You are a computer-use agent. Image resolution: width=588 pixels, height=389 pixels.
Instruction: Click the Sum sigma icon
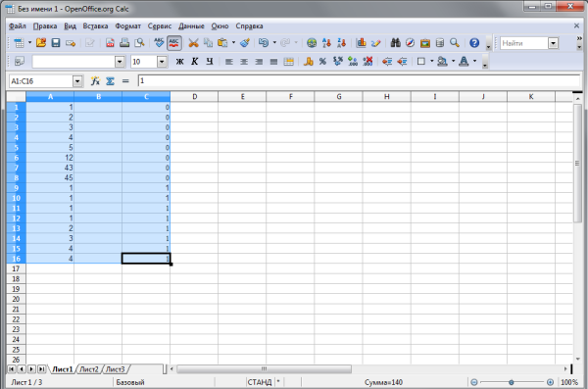pos(110,81)
